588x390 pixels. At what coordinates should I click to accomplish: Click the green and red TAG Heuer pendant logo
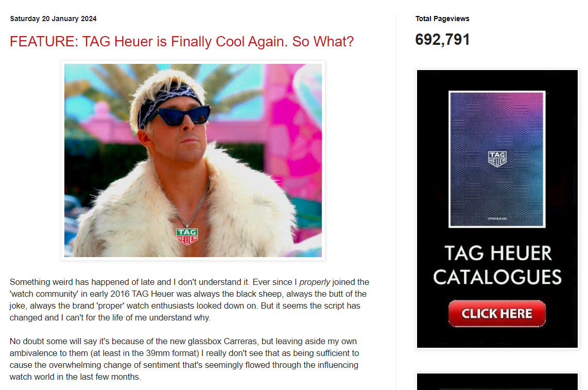pos(187,236)
